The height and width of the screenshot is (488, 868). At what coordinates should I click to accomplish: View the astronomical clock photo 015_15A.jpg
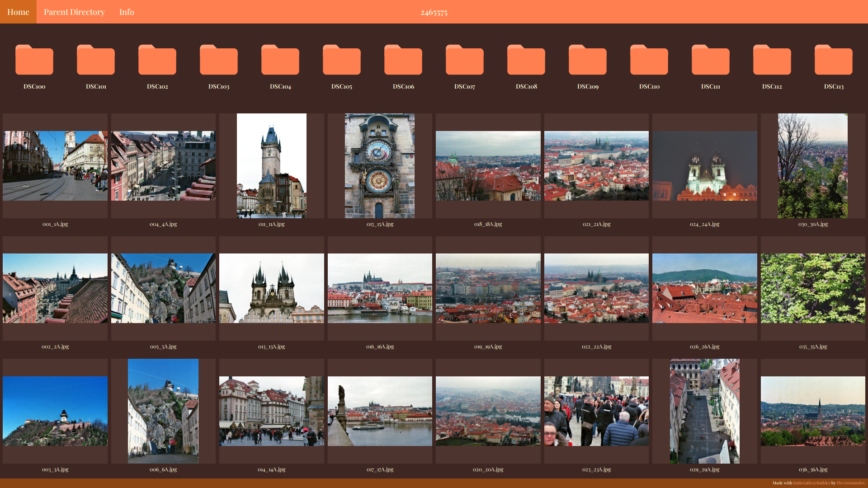point(379,165)
